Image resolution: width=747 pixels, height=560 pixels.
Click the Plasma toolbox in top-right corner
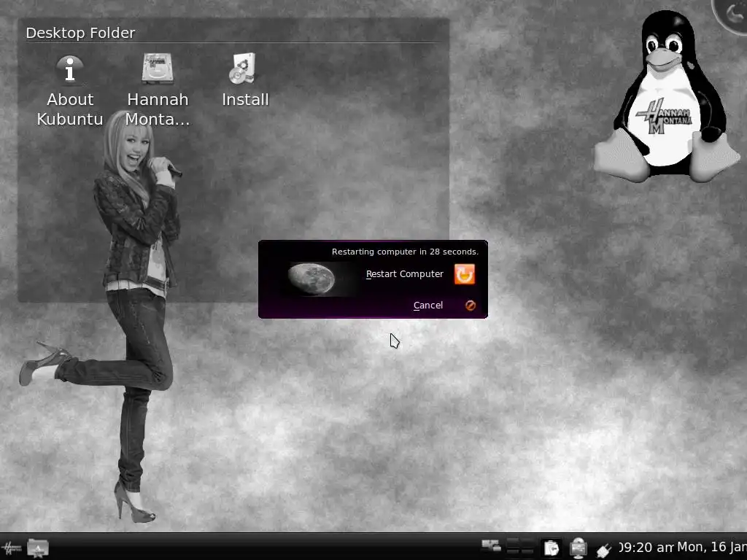pos(731,13)
